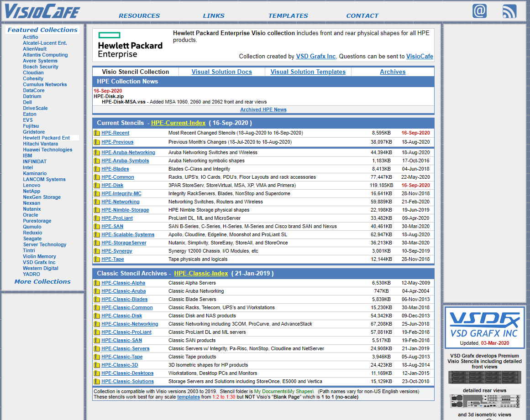Open the TEMPLATES menu
Viewport: 530px width, 420px height.
pyautogui.click(x=288, y=16)
